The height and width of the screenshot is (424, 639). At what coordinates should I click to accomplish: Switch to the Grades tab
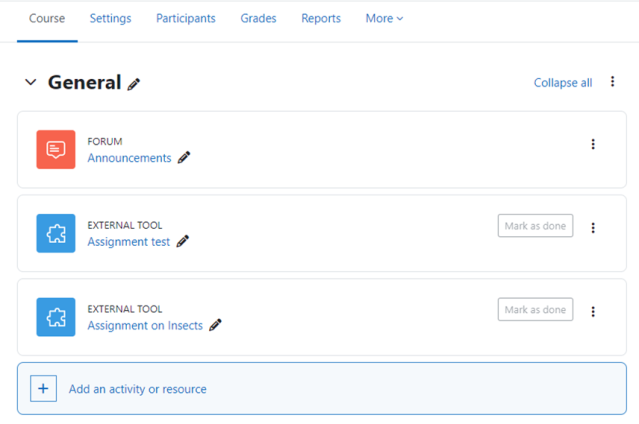(258, 18)
